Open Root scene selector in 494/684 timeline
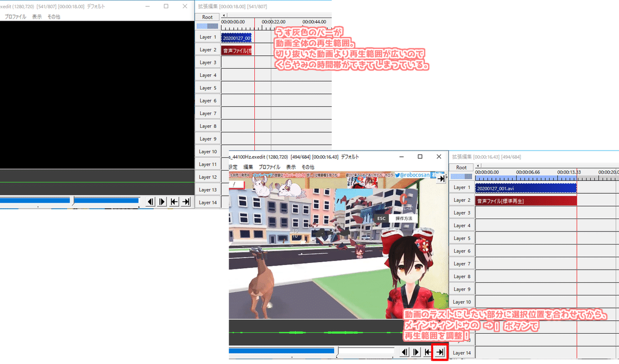 point(462,168)
